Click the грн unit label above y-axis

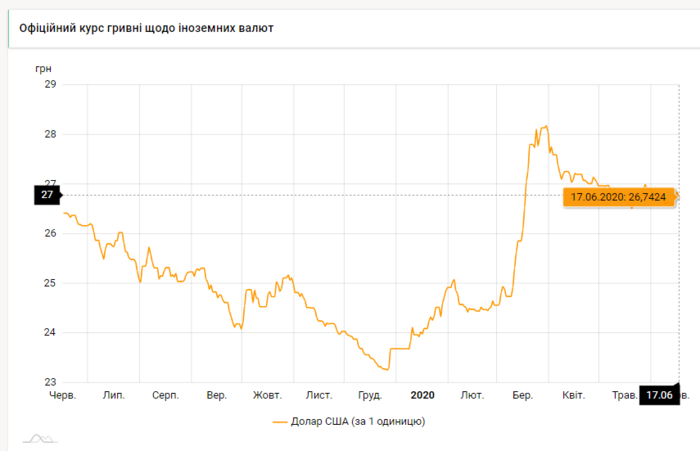click(42, 66)
